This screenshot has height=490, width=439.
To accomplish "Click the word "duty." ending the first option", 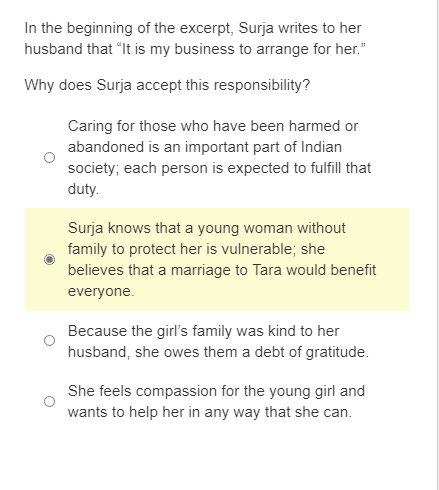I will click(83, 189).
